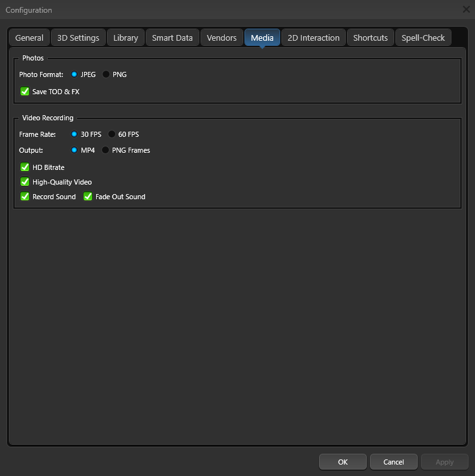Toggle High-Quality Video off
This screenshot has height=476, width=475.
pos(25,182)
